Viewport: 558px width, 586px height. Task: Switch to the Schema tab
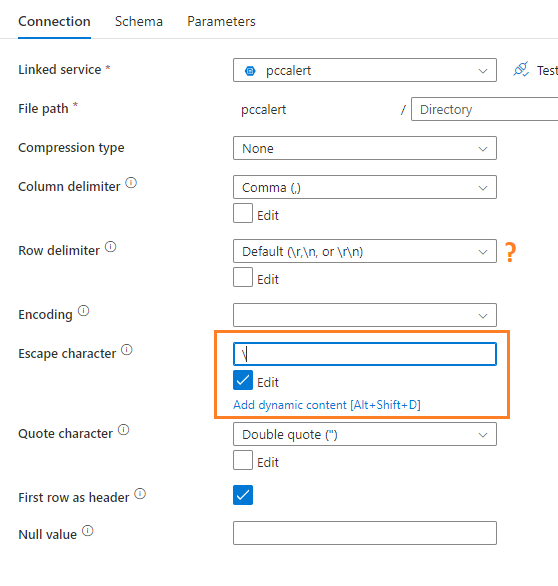coord(139,21)
